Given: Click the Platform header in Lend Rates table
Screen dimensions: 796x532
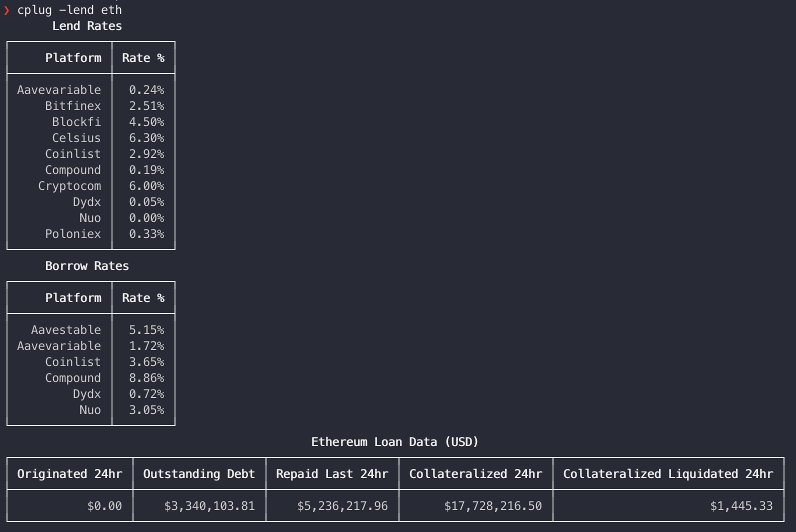Looking at the screenshot, I should [73, 58].
